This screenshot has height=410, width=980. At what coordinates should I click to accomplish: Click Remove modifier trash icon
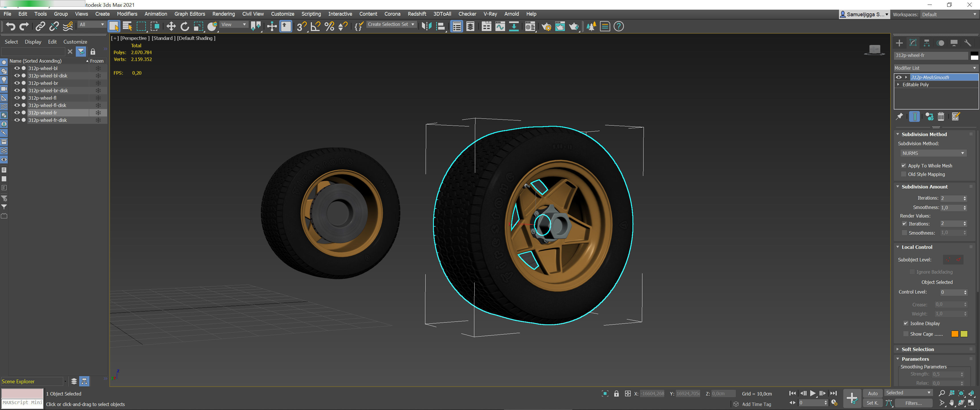(941, 117)
